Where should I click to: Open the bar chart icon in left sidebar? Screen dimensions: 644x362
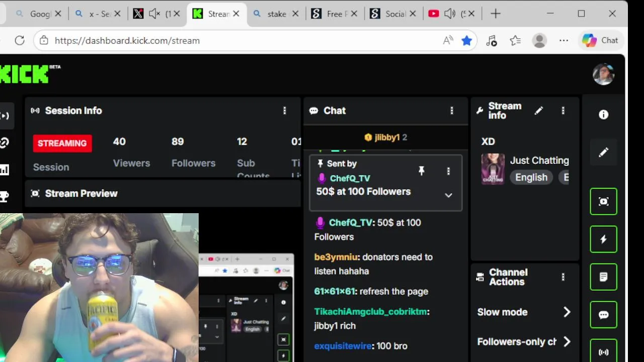click(x=4, y=170)
